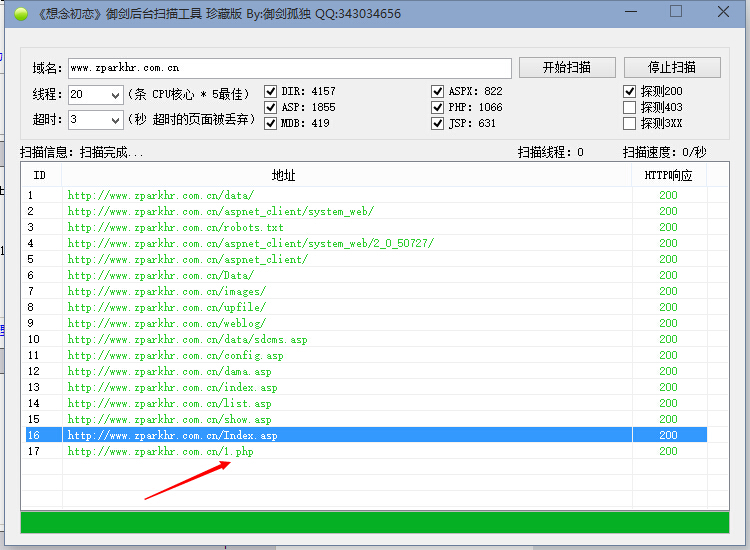Click the 开始扫描 button
Image resolution: width=750 pixels, height=550 pixels.
(x=567, y=67)
